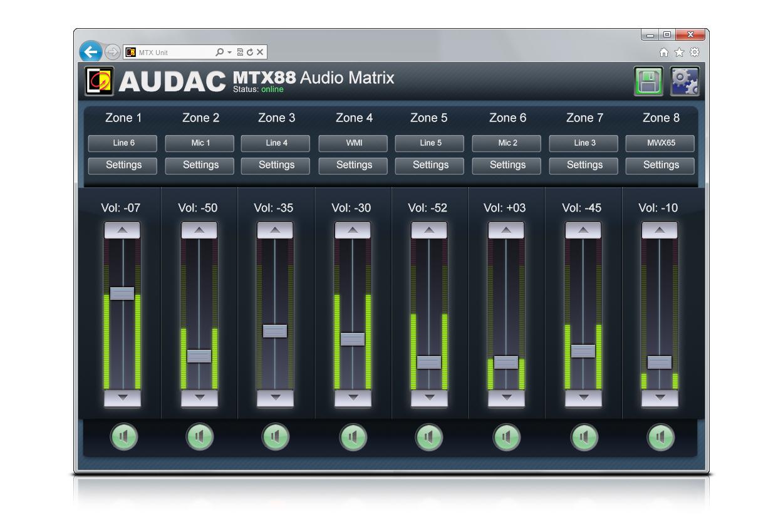Mute Zone 4 with its speaker button
Screen dimensions: 783x532
click(x=353, y=437)
